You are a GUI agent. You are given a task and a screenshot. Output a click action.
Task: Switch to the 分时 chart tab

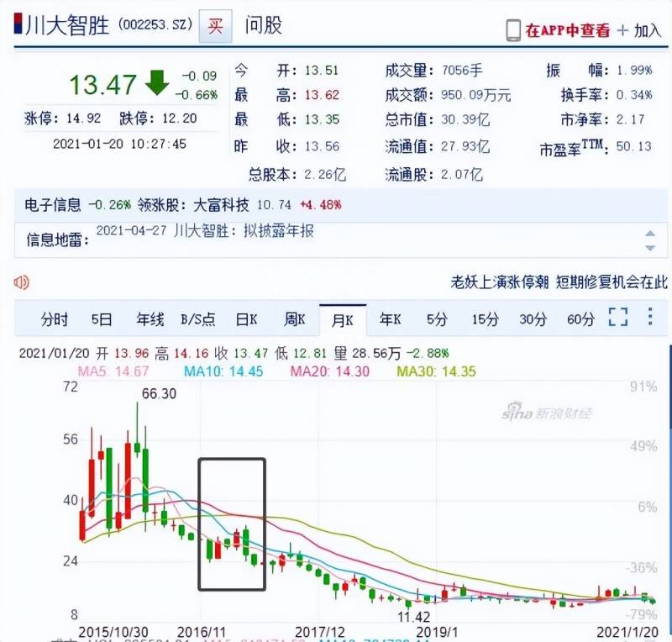click(55, 319)
